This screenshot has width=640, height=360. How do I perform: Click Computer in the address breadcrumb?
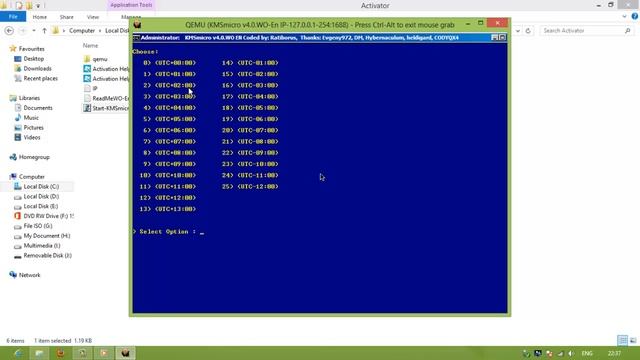[x=82, y=31]
